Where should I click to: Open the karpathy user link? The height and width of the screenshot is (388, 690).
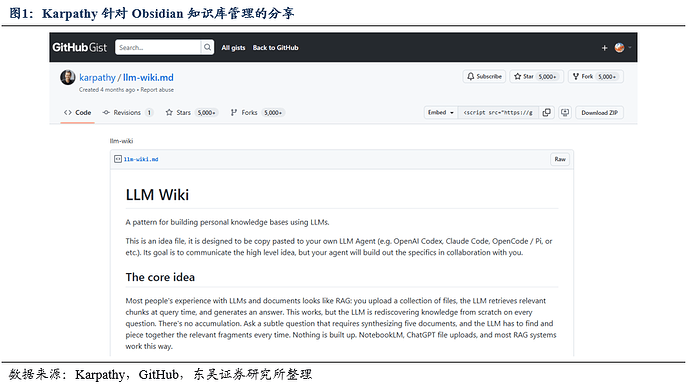point(97,77)
